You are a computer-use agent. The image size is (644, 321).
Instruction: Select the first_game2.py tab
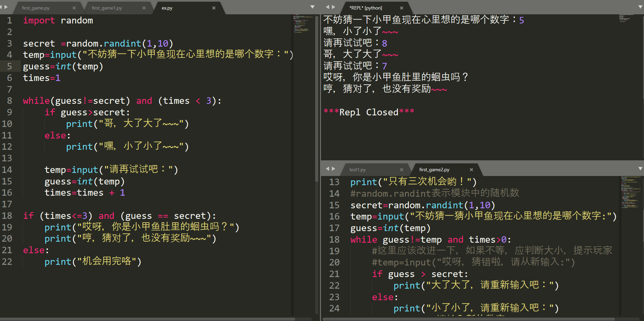pyautogui.click(x=434, y=170)
